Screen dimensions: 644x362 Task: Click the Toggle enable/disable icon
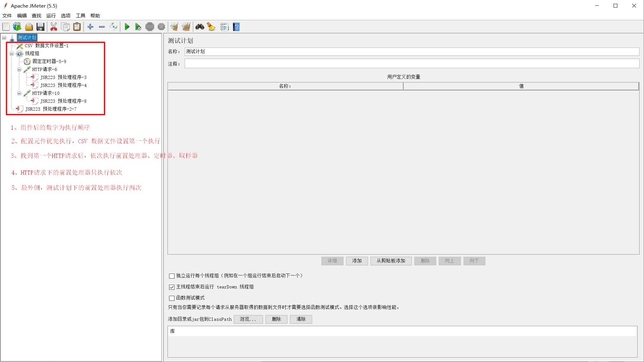[x=113, y=27]
